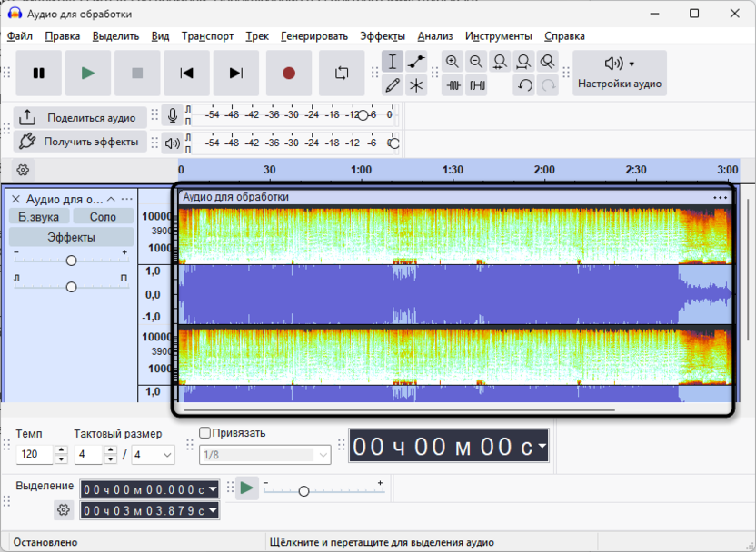
Task: Solo the track with Соло button
Action: coord(103,217)
